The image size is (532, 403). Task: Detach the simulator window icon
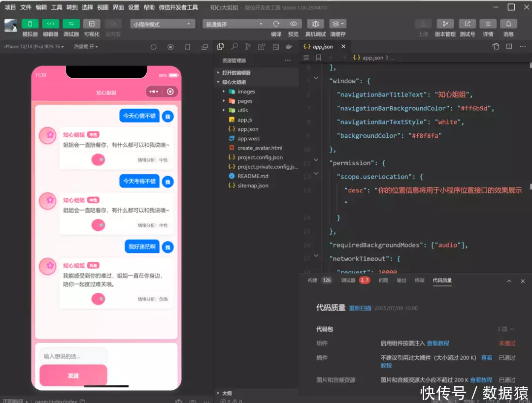204,47
